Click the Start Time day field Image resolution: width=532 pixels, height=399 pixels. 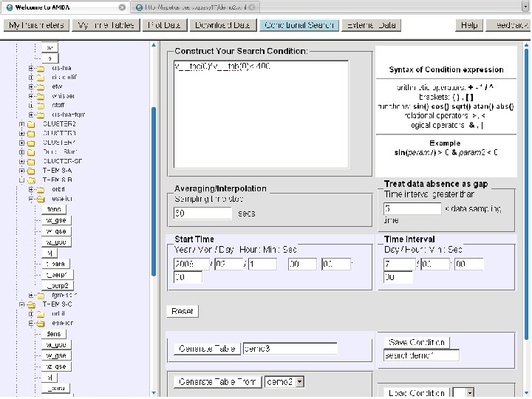tap(262, 264)
